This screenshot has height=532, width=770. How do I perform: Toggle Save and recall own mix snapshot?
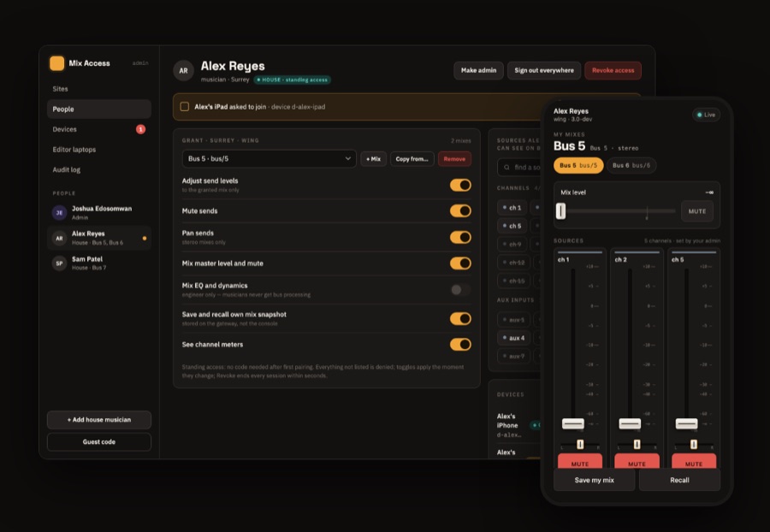click(460, 319)
